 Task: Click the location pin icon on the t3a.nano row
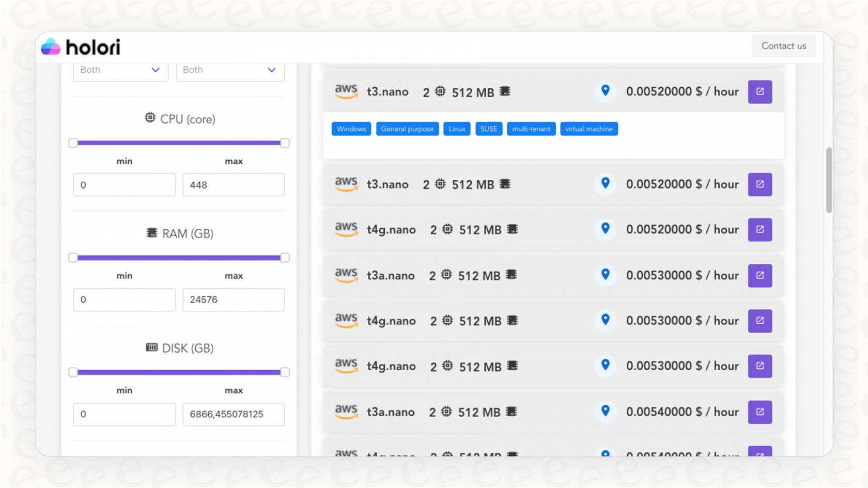(x=605, y=275)
